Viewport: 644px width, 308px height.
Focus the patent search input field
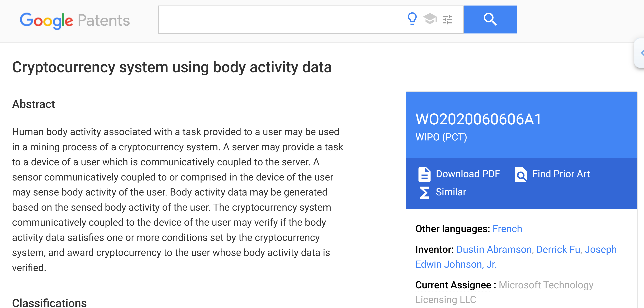(280, 19)
